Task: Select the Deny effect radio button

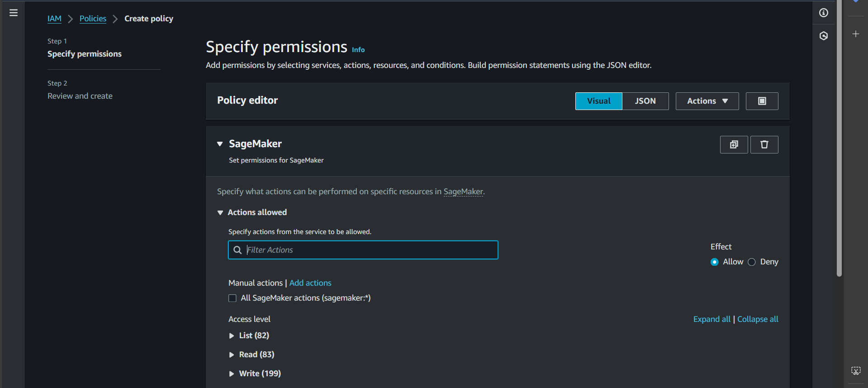Action: [752, 262]
